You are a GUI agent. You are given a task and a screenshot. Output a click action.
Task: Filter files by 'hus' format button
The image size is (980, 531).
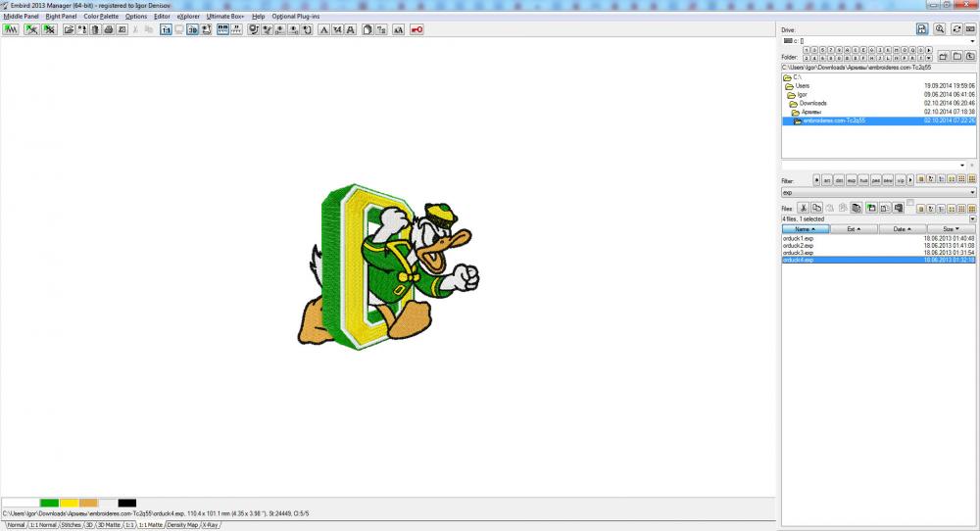pos(863,180)
